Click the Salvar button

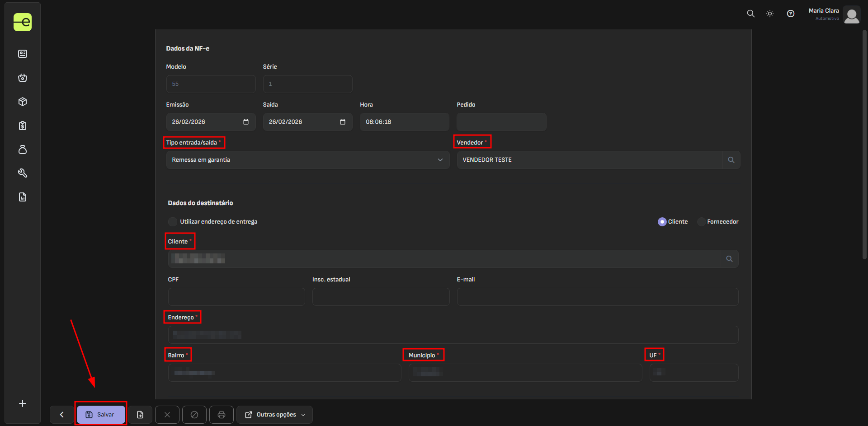pos(100,414)
